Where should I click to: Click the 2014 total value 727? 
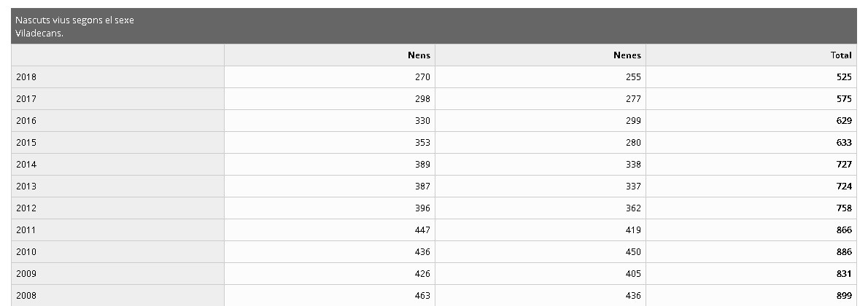click(844, 165)
